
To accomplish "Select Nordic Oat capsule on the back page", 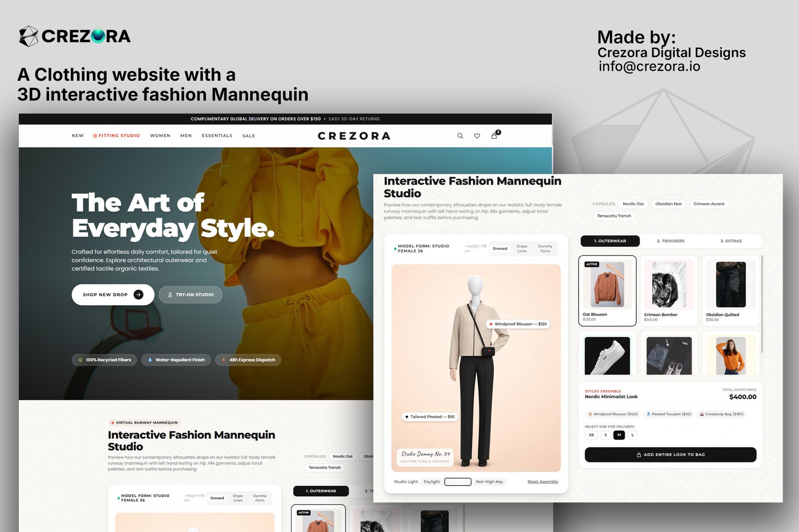I will pos(343,456).
